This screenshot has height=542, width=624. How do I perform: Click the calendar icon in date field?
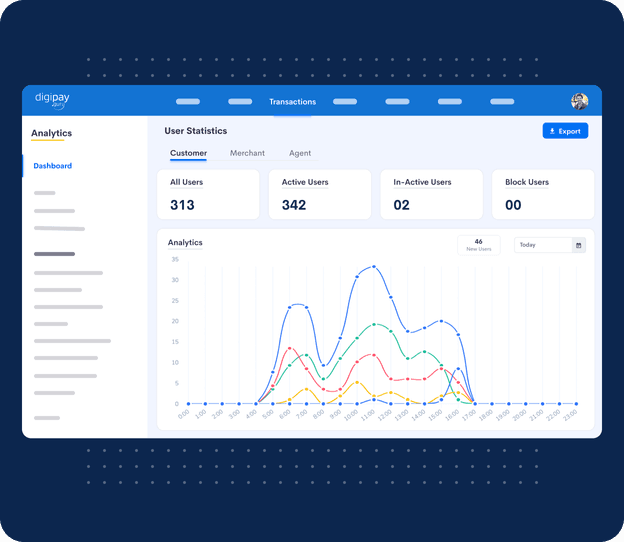pyautogui.click(x=578, y=245)
